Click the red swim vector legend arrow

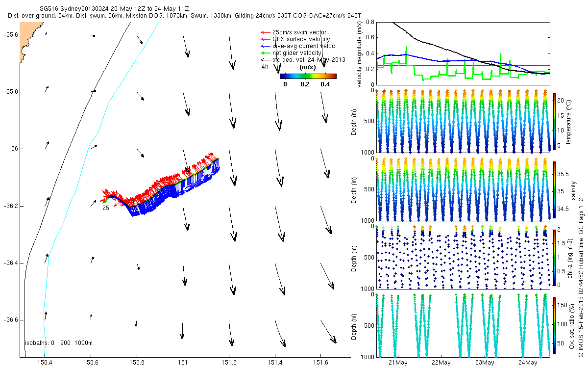tap(265, 32)
